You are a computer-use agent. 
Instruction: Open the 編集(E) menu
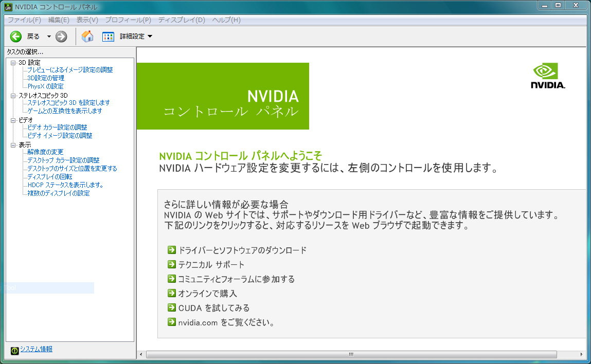59,20
